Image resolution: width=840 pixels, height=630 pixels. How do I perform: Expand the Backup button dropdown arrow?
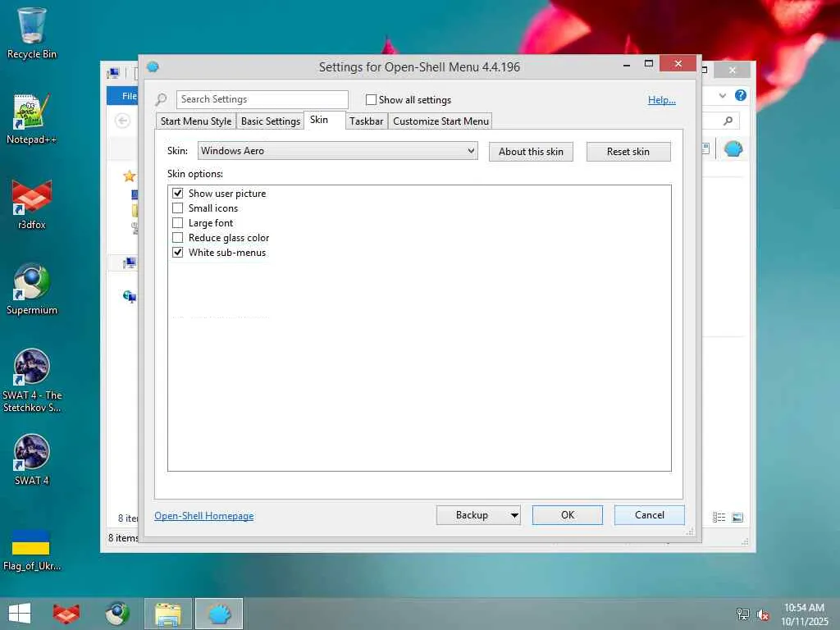coord(514,515)
